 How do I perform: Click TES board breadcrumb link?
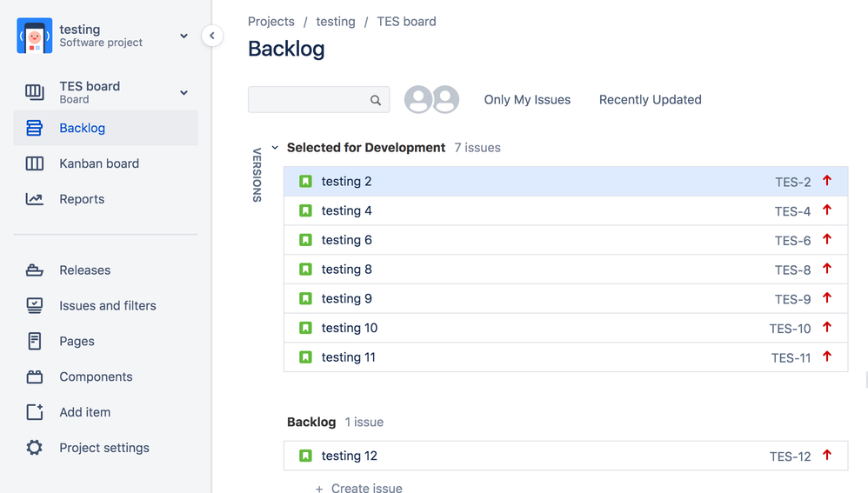click(x=406, y=22)
